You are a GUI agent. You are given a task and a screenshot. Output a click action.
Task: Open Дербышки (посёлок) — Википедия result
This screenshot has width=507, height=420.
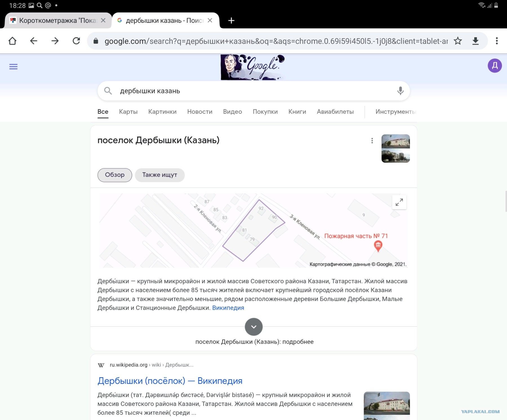[170, 381]
